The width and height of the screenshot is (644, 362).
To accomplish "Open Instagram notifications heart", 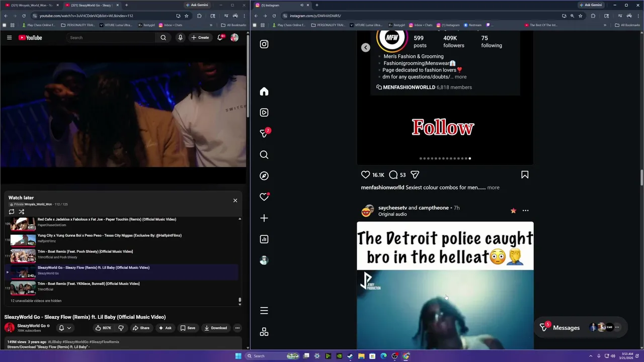I will (264, 197).
